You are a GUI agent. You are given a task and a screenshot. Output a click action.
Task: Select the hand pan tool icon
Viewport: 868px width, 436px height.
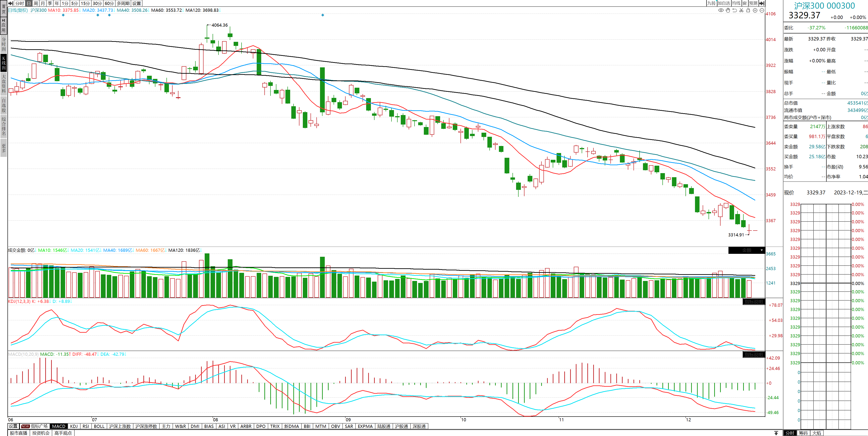click(728, 10)
